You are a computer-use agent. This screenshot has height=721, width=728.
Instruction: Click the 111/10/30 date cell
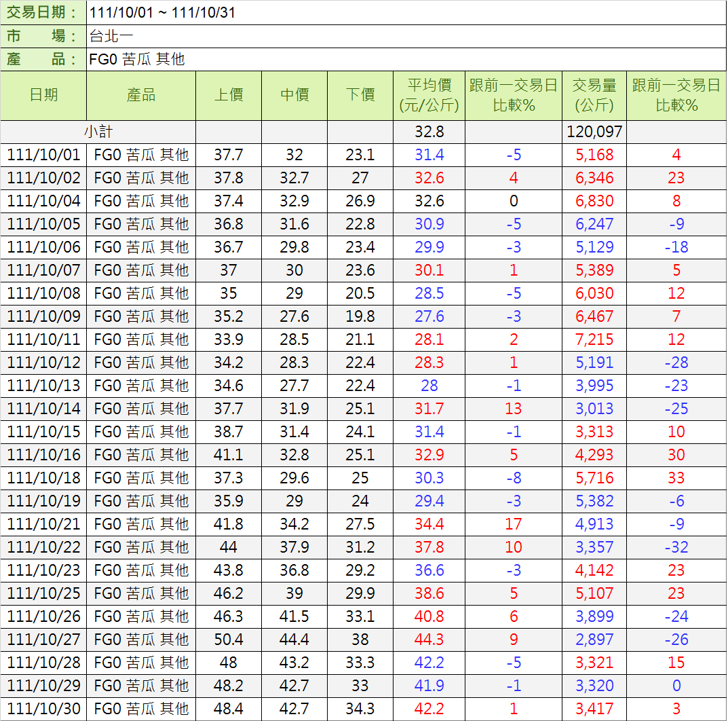pos(43,709)
